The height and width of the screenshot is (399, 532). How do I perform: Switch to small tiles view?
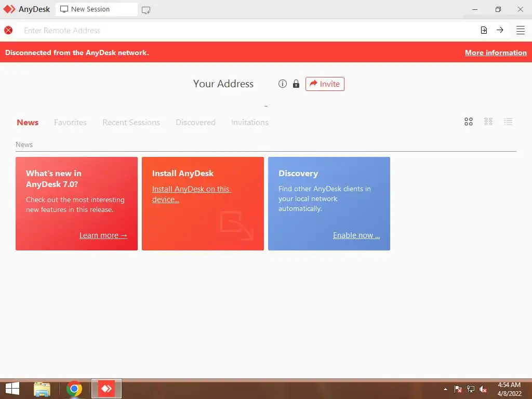488,122
